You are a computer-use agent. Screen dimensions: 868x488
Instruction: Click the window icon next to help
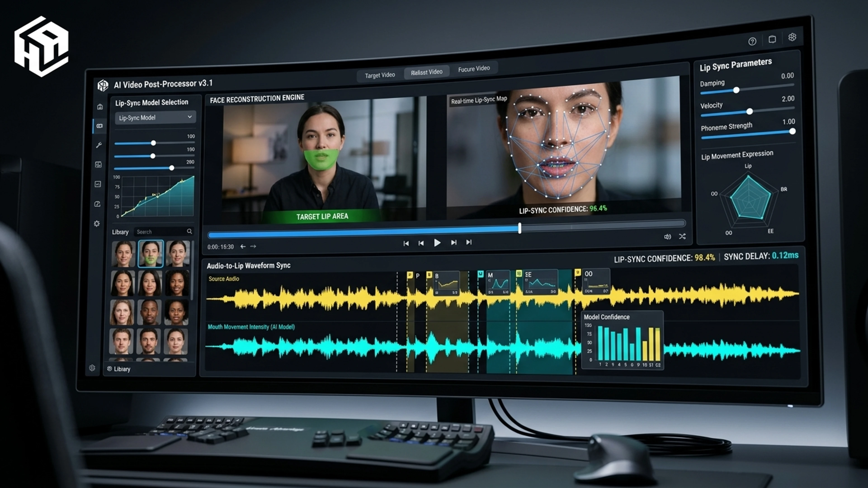(x=772, y=39)
